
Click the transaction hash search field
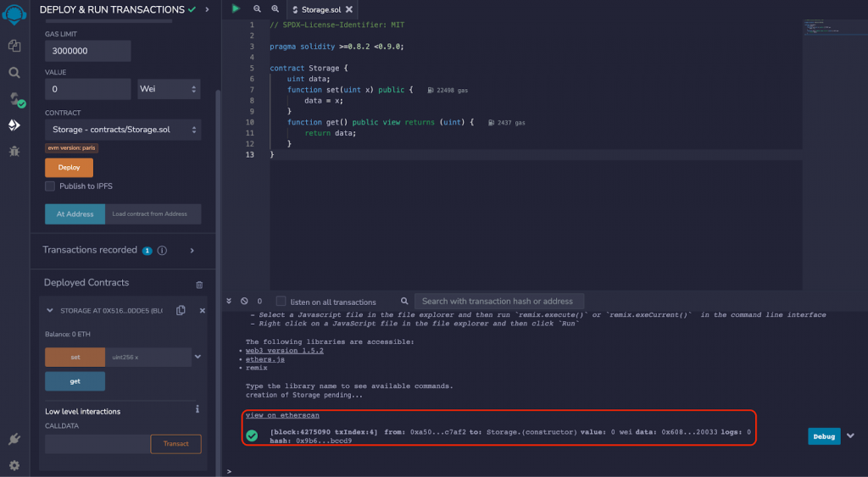pyautogui.click(x=498, y=301)
